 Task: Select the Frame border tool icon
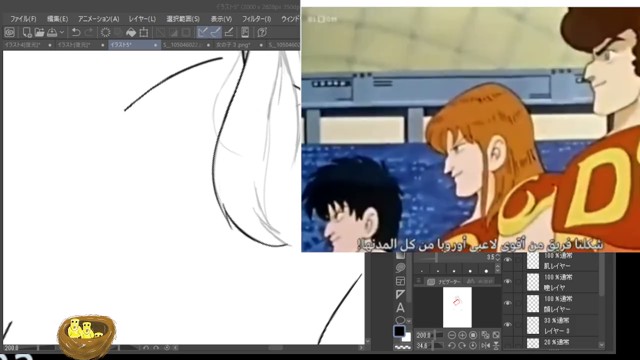pyautogui.click(x=400, y=281)
